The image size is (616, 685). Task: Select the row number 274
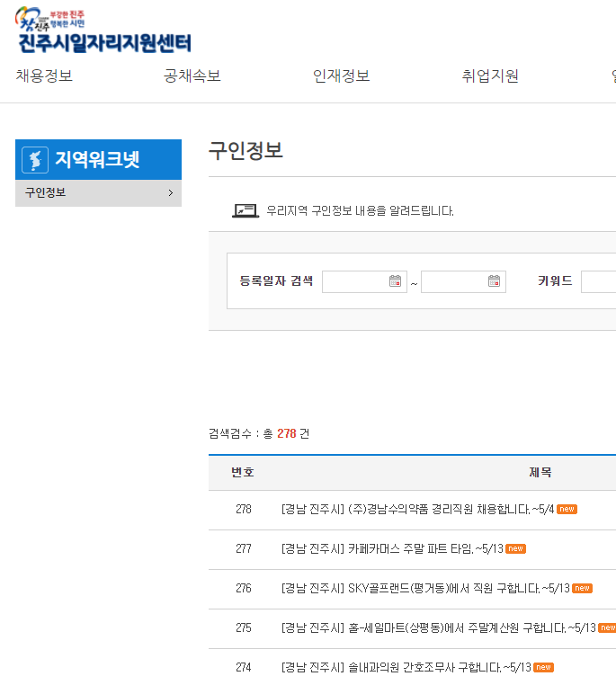(244, 668)
